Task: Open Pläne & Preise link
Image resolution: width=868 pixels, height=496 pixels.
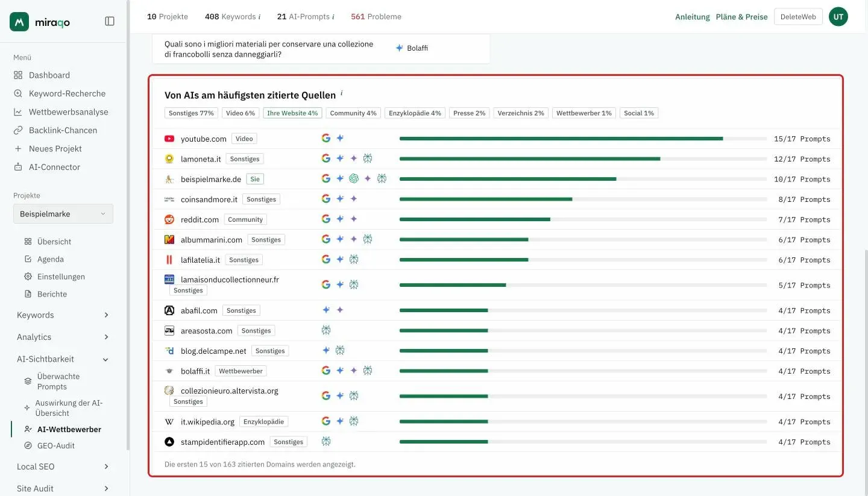Action: point(742,17)
